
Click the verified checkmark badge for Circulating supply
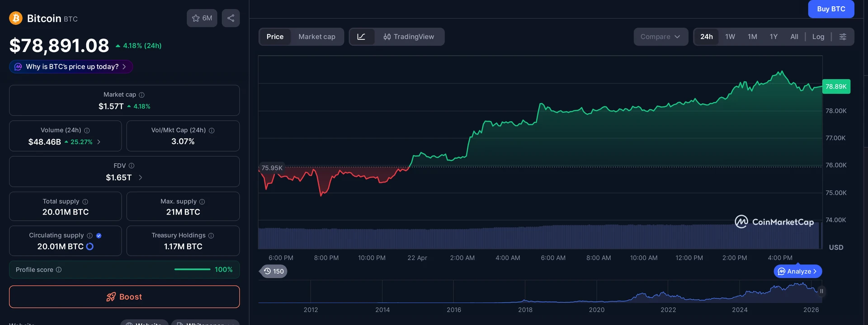pyautogui.click(x=99, y=235)
